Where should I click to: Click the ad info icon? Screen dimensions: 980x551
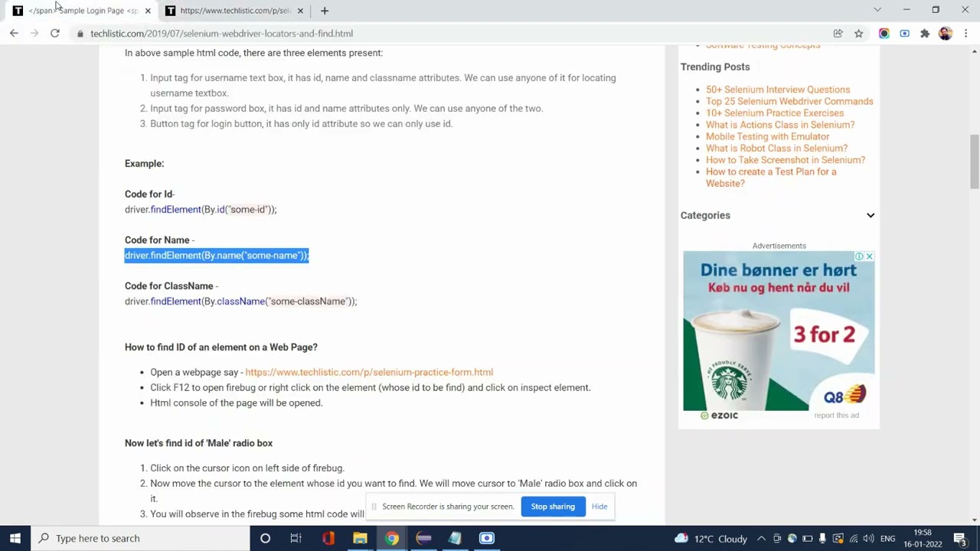pyautogui.click(x=859, y=256)
